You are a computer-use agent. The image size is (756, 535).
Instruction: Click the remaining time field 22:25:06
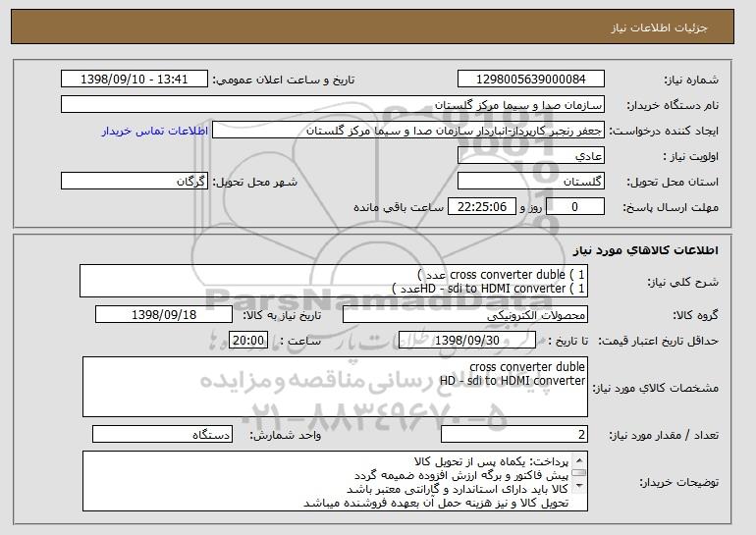coord(482,207)
